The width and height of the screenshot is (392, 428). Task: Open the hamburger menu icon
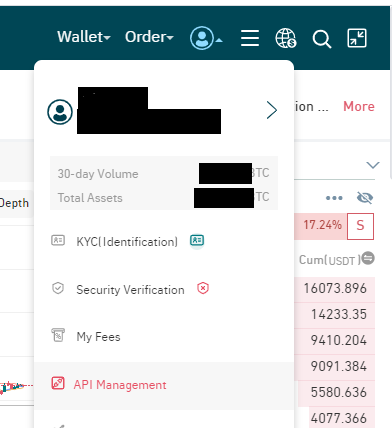pos(250,38)
